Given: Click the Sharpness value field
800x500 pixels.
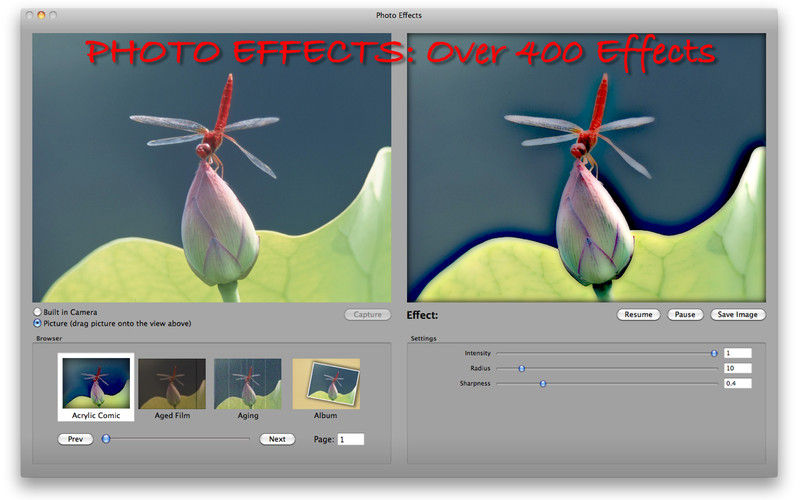Looking at the screenshot, I should [x=737, y=383].
